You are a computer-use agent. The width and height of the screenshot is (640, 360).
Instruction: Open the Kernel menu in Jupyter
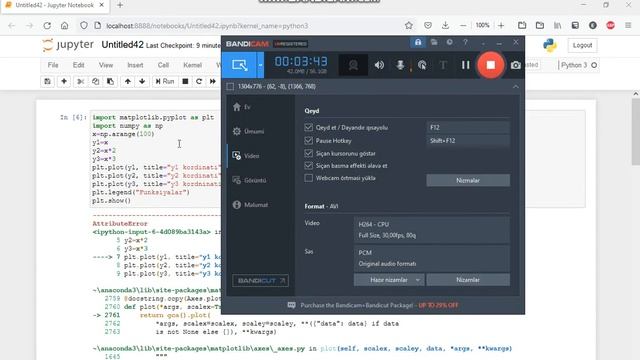pos(192,65)
